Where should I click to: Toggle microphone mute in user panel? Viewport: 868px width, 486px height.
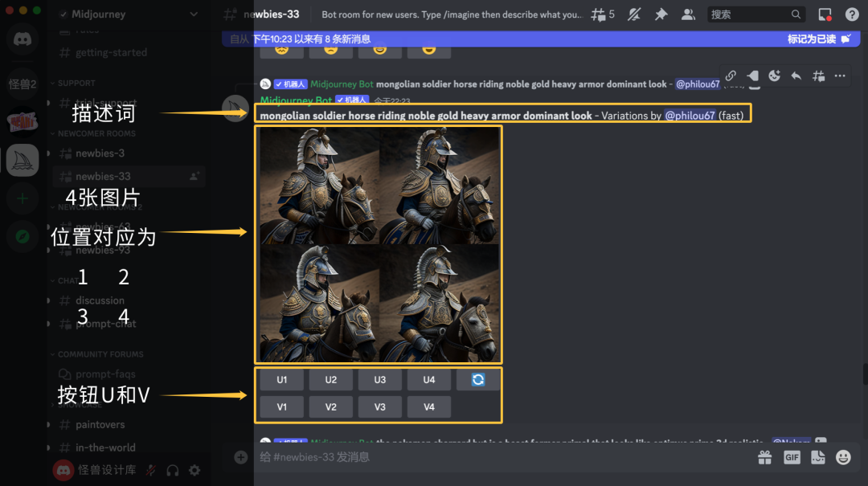coord(150,471)
